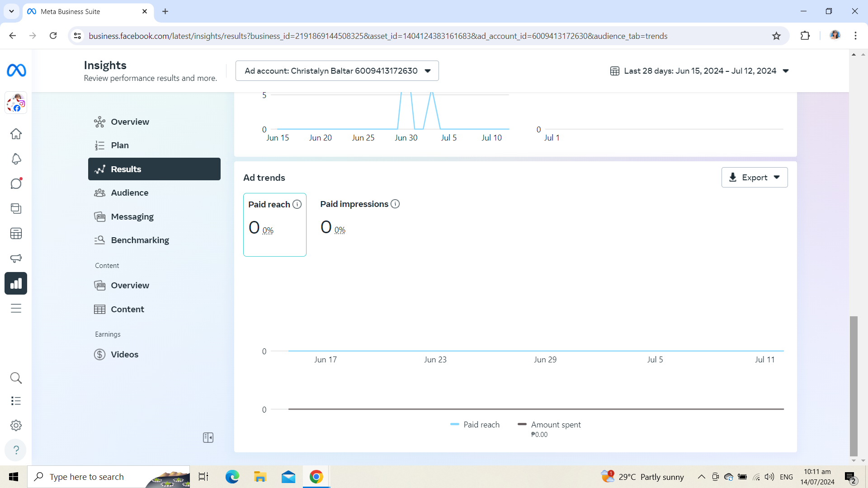Open the Home icon in left rail
The width and height of the screenshot is (868, 488).
point(16,134)
